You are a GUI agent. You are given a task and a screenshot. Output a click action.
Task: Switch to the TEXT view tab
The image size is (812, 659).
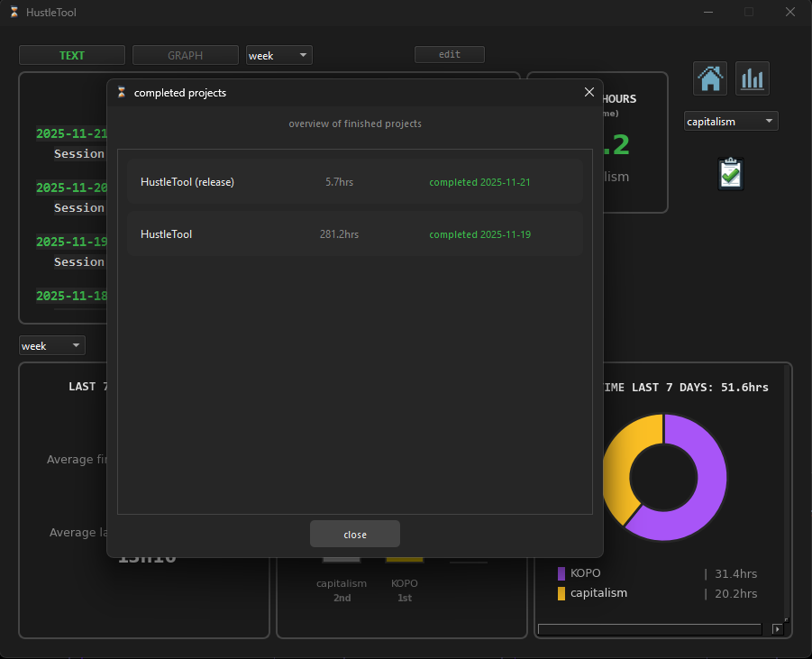(x=72, y=55)
